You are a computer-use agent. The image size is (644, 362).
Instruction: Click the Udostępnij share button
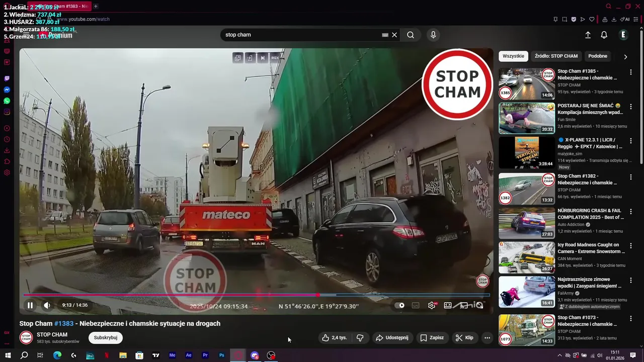(x=392, y=338)
